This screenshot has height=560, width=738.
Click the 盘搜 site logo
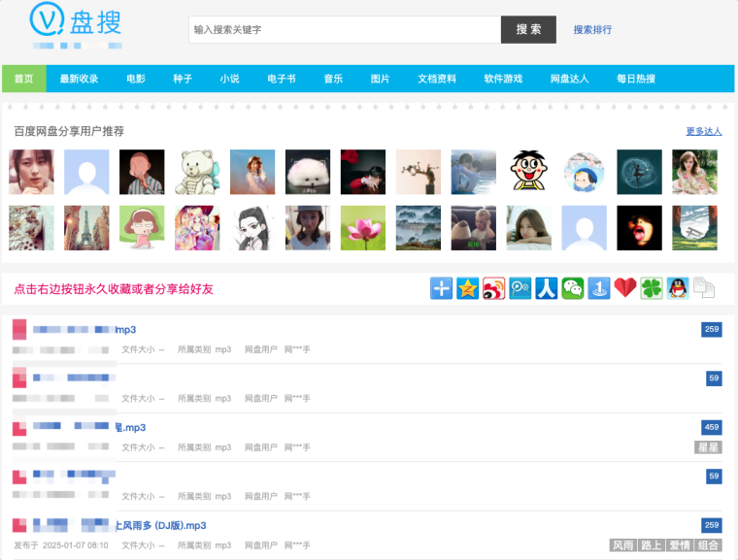pyautogui.click(x=76, y=21)
